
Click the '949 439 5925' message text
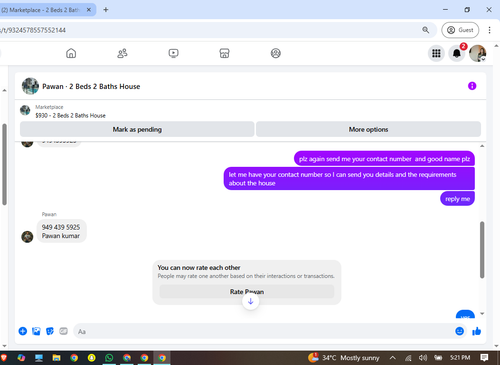[x=61, y=227]
